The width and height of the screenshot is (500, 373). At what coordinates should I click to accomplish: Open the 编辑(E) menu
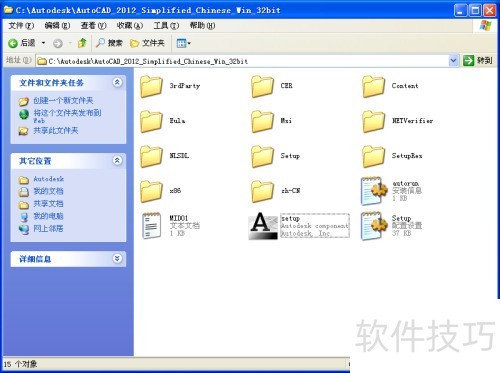[57, 26]
